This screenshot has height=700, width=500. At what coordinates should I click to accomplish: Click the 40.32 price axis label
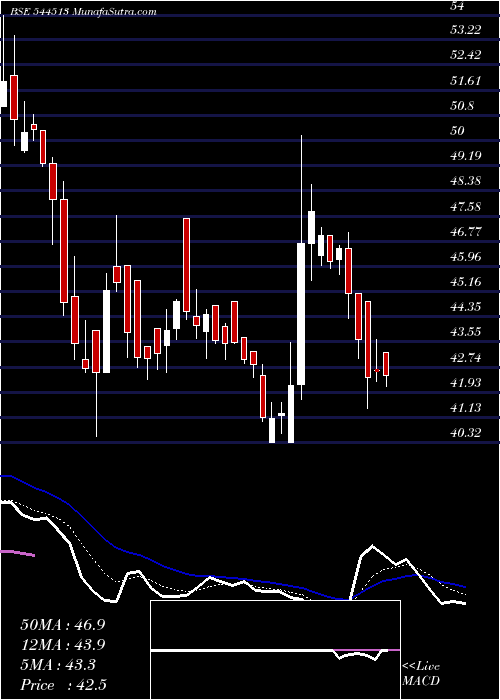pos(466,433)
